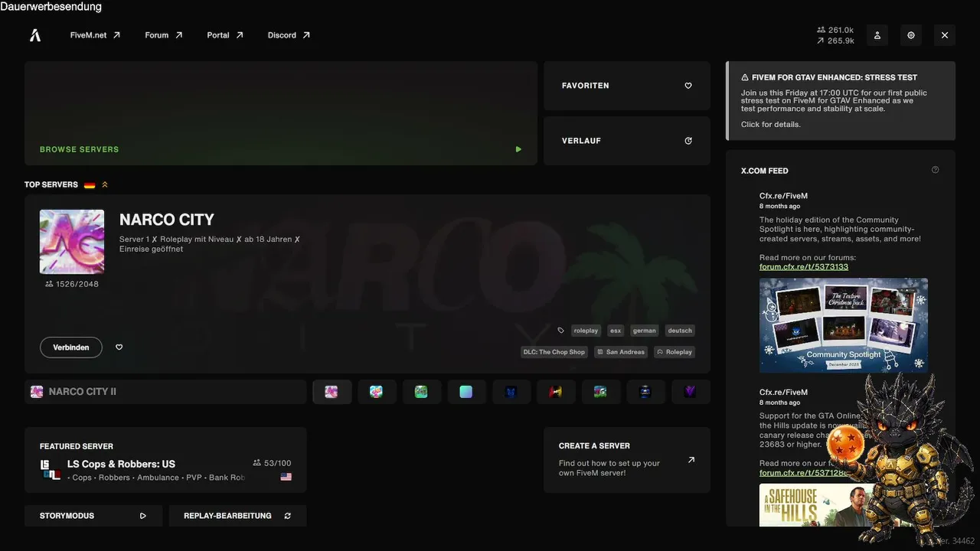Launch Storymodus
This screenshot has height=551, width=980.
pyautogui.click(x=93, y=516)
